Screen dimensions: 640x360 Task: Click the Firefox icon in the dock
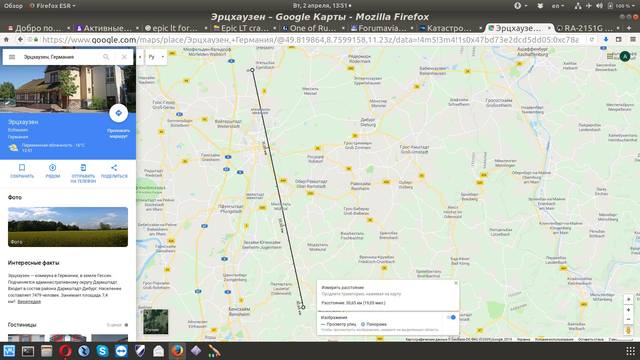click(x=177, y=351)
